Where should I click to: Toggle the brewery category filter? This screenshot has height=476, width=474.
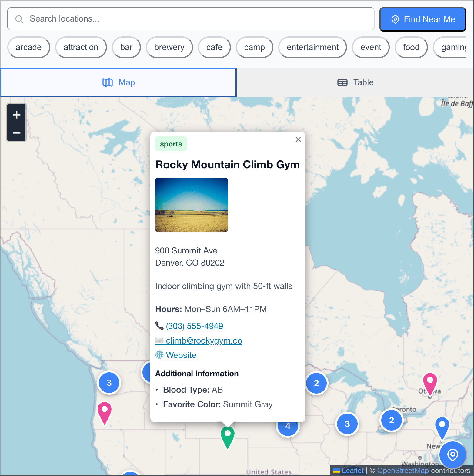(x=169, y=47)
